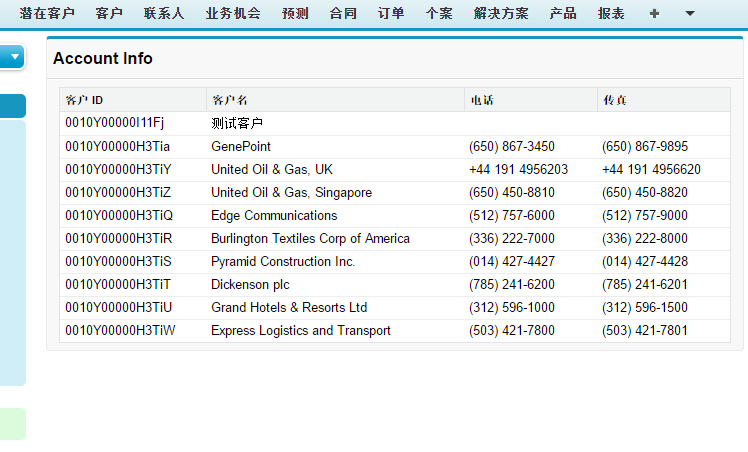
Task: Click Burlington Textiles Corp of America
Action: (311, 238)
